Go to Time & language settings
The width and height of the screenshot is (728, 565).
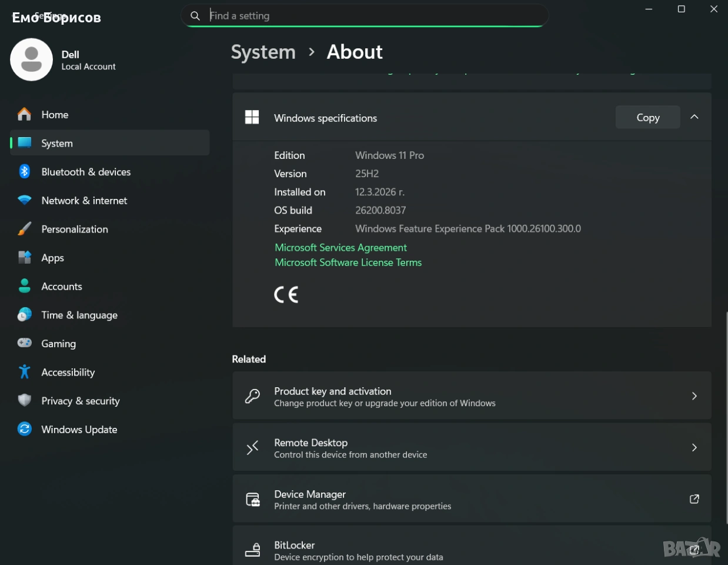point(79,315)
